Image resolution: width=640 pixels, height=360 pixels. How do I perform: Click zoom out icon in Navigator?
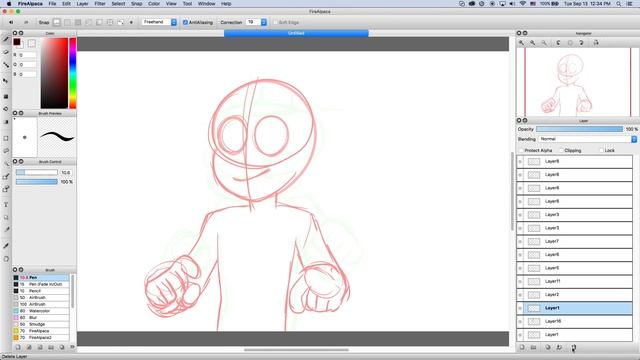click(x=544, y=43)
